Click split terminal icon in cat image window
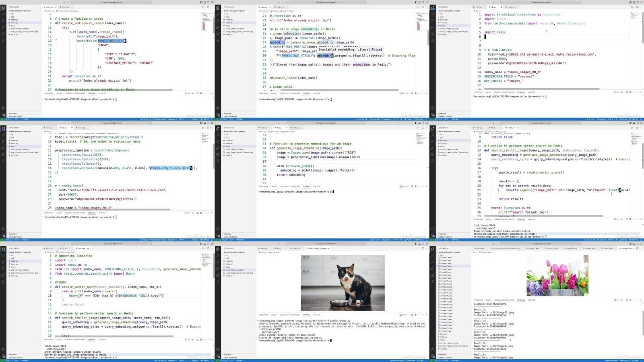Viewport: 644px width, 362px height. point(412,314)
